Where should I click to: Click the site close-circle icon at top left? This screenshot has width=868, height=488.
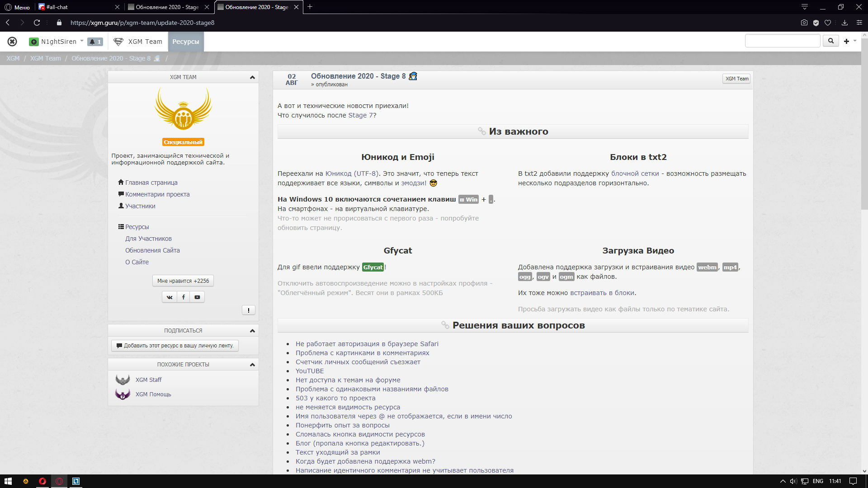(x=12, y=42)
